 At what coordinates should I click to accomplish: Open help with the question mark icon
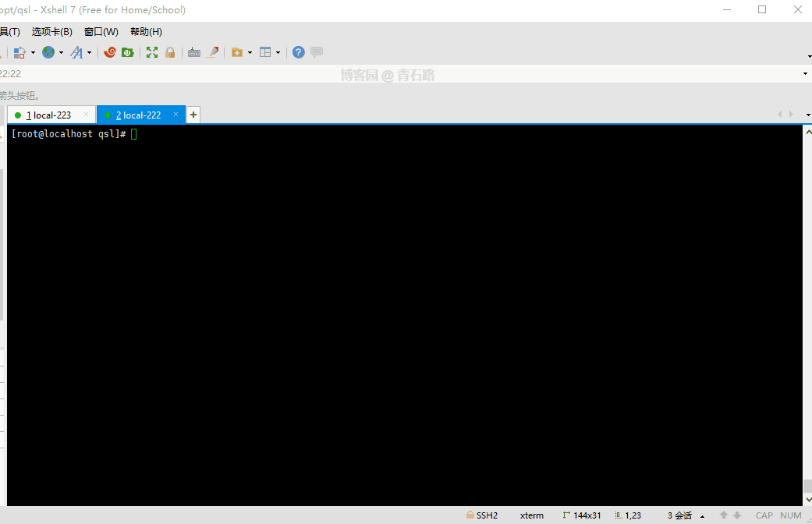(x=298, y=52)
